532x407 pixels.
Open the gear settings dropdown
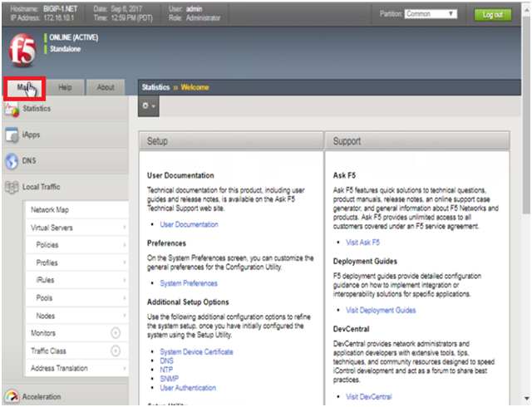coord(150,108)
